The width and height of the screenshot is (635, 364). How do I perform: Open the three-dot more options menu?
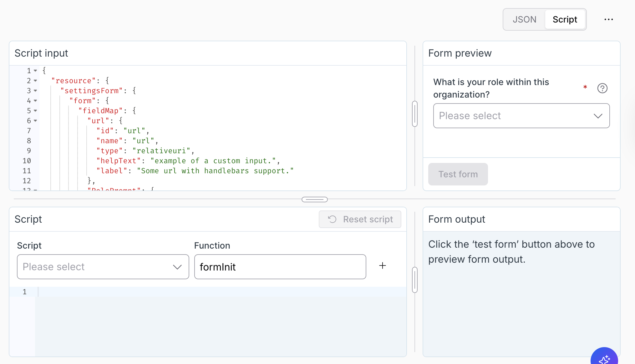(608, 19)
